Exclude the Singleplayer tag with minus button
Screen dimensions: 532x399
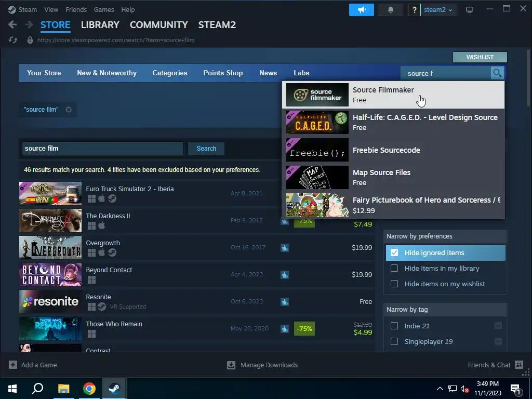click(x=498, y=341)
